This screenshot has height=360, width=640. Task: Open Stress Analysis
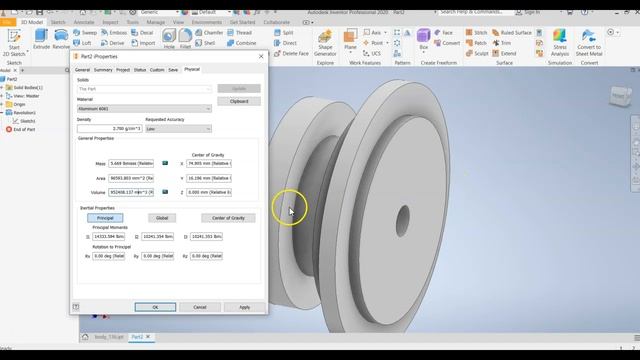click(560, 42)
